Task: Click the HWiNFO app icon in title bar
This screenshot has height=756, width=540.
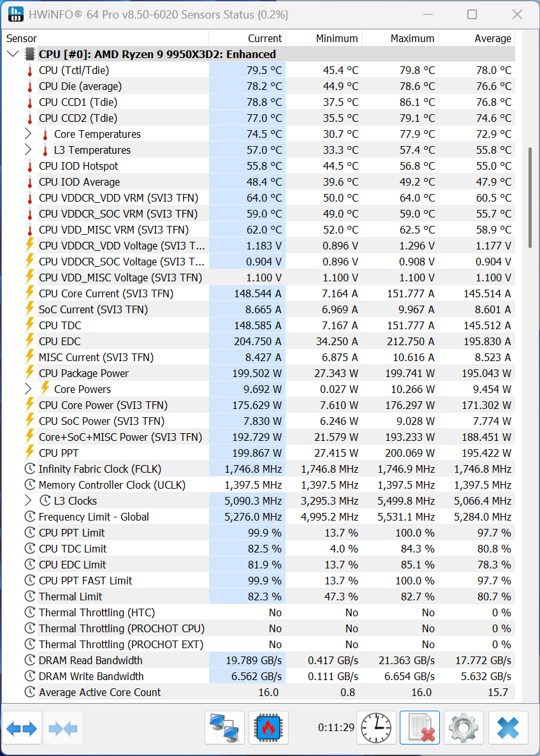Action: pos(15,14)
